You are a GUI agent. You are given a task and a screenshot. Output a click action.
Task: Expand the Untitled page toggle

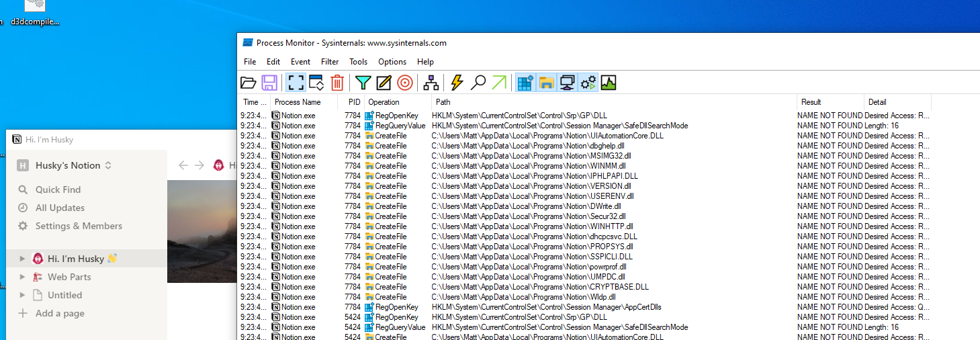tap(22, 295)
